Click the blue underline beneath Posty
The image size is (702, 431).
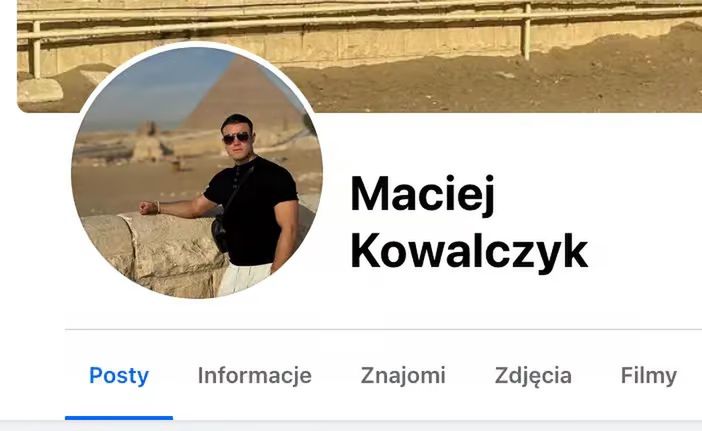(119, 418)
